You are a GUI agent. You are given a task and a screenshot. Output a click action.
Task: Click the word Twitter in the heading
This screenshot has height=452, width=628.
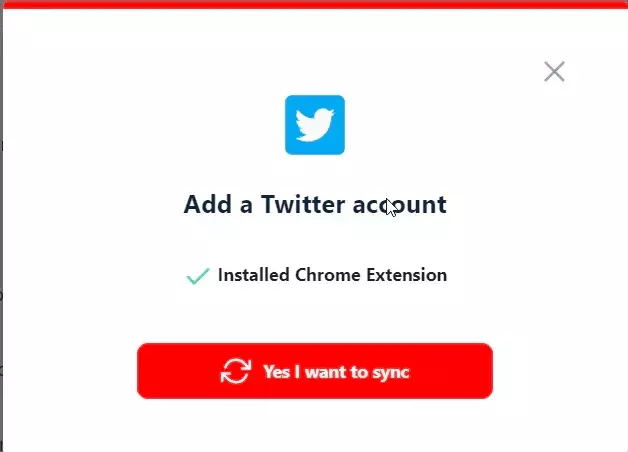303,204
